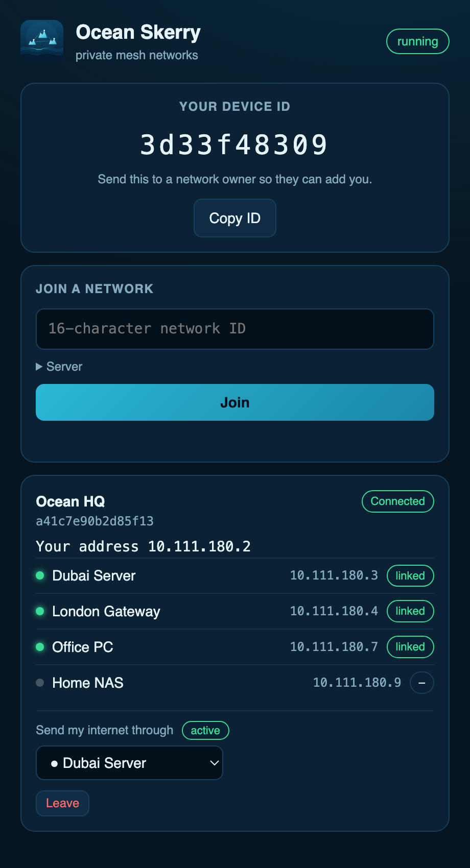
Task: Click the Send my internet through label
Action: (x=105, y=730)
